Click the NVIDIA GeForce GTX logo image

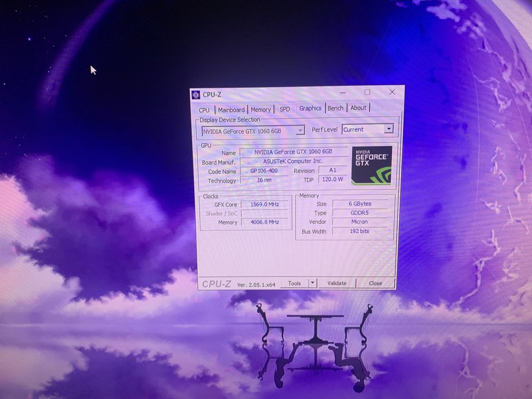(371, 165)
